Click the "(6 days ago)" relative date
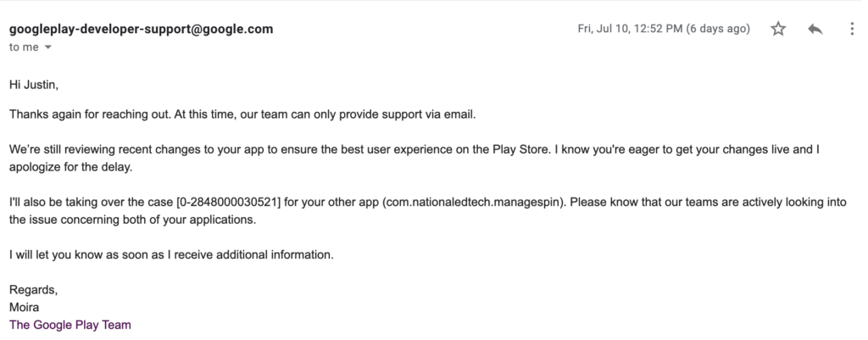 [721, 29]
